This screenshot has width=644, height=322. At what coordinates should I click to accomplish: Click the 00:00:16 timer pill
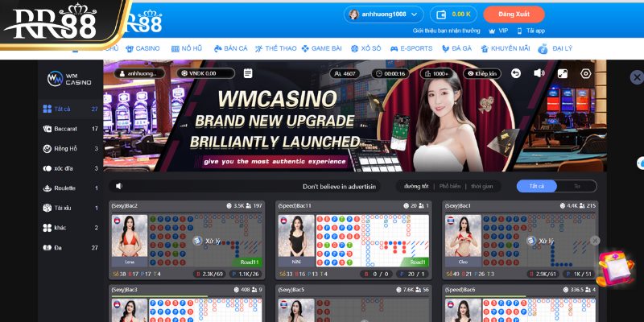point(390,73)
